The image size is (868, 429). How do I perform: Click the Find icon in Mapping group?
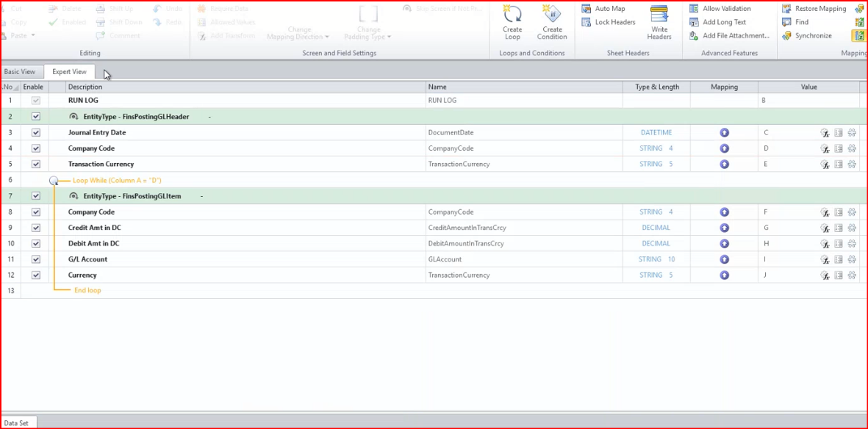[786, 22]
